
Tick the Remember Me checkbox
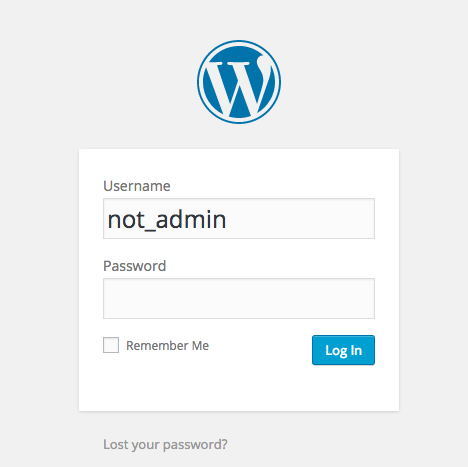tap(111, 345)
